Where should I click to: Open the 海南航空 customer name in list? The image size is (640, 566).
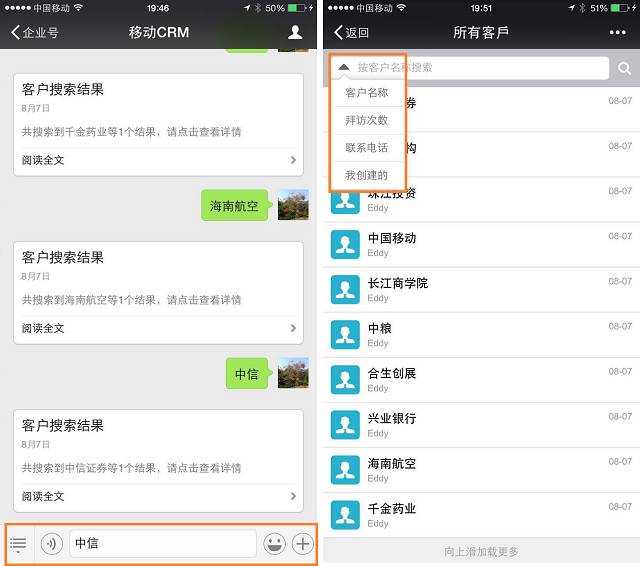click(x=392, y=463)
